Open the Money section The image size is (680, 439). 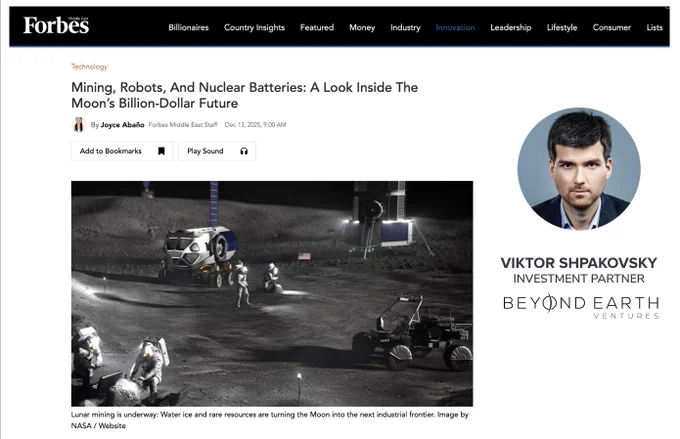click(x=362, y=27)
